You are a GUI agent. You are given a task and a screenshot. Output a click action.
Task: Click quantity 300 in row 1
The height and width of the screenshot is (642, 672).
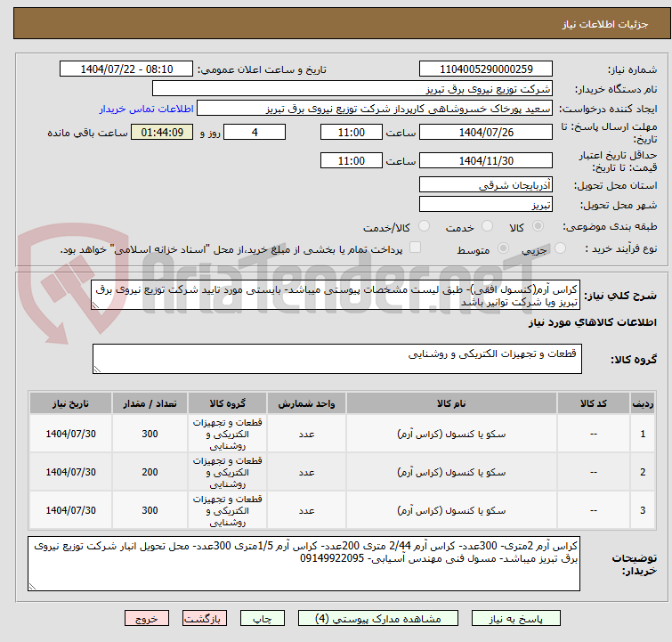150,434
